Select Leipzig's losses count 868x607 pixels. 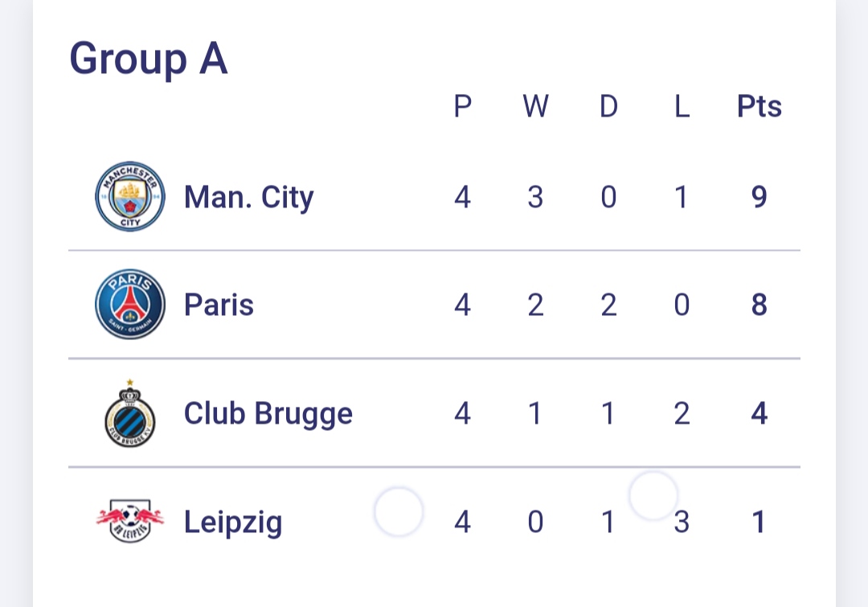pos(682,523)
